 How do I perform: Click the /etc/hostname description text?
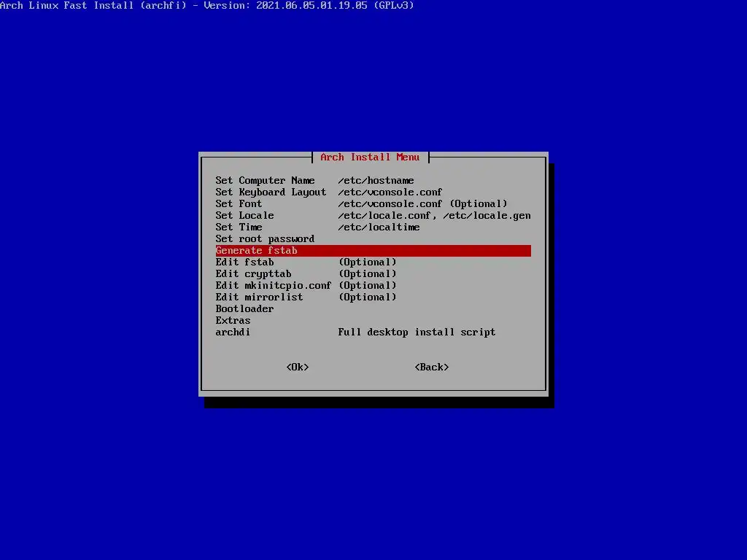click(x=376, y=181)
